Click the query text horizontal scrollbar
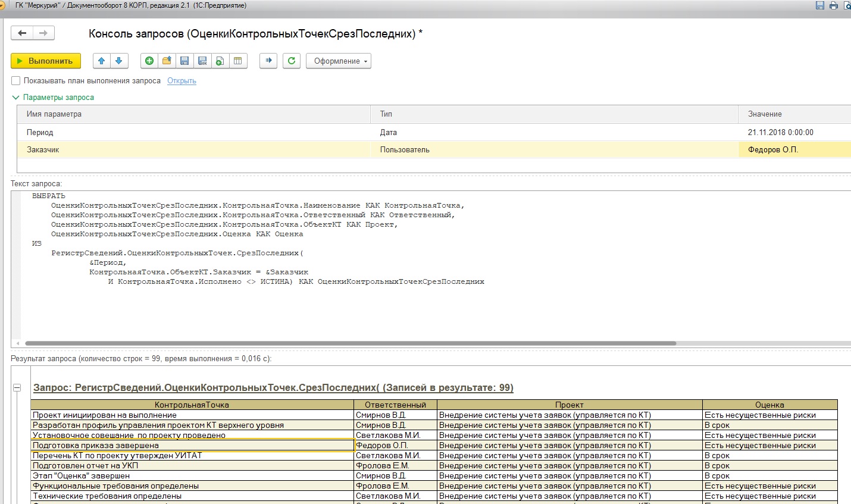The image size is (851, 504). (x=350, y=343)
